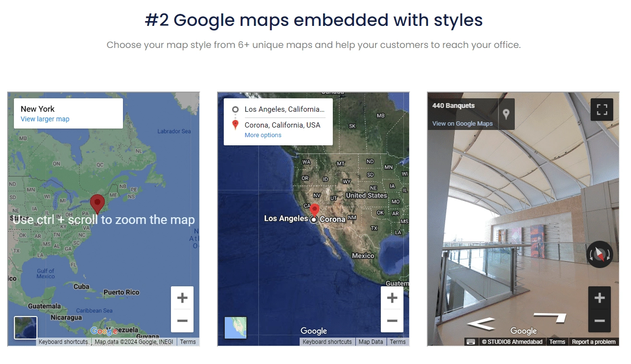631x364 pixels.
Task: Open the satellite thumbnail on the New York map
Action: [25, 328]
